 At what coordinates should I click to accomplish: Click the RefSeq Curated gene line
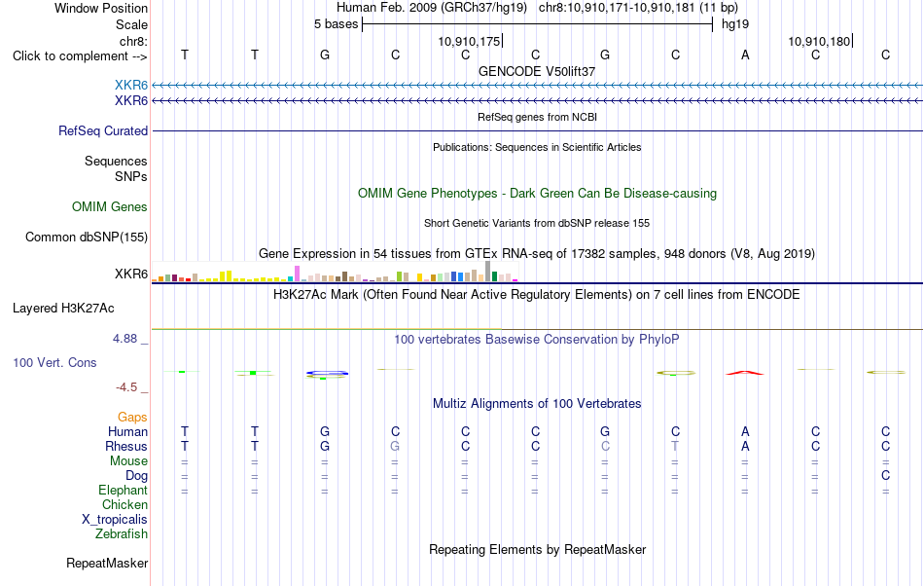click(538, 130)
